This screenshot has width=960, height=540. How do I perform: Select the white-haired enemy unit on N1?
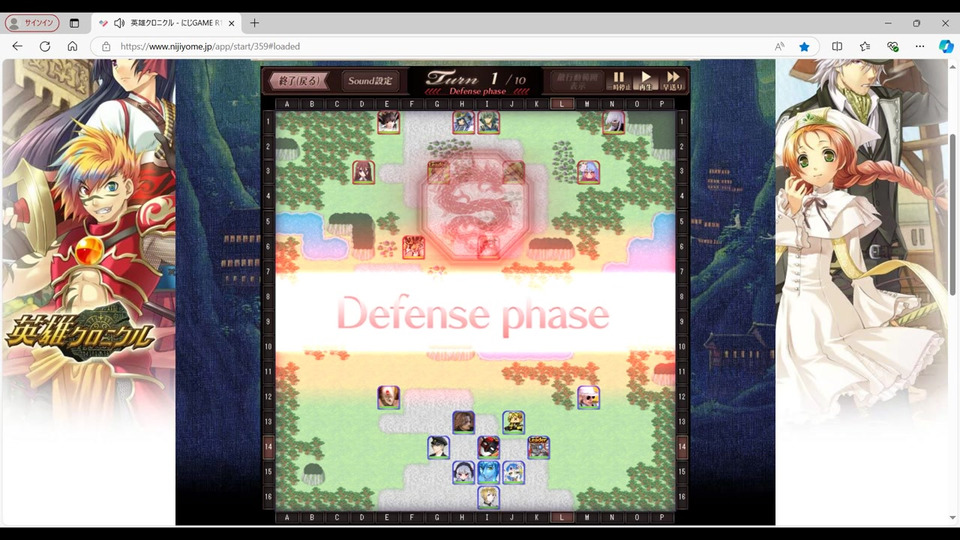click(x=613, y=122)
